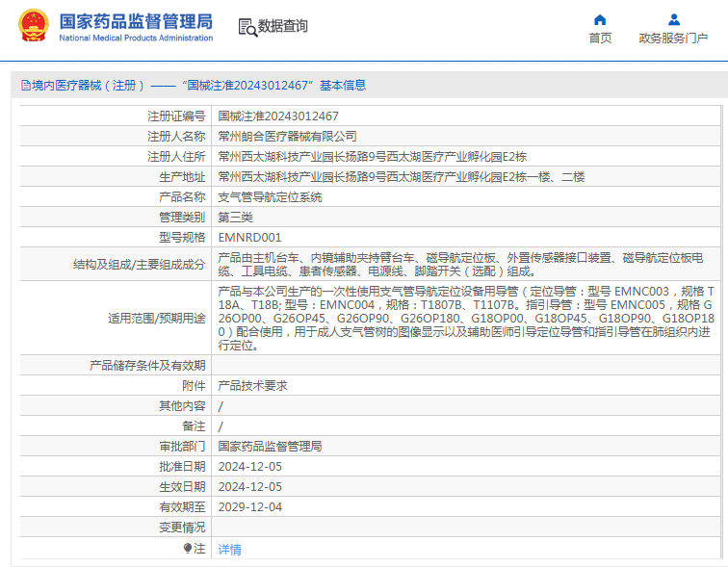728x567 pixels.
Task: Click the home icon above 首页
Action: click(x=600, y=20)
